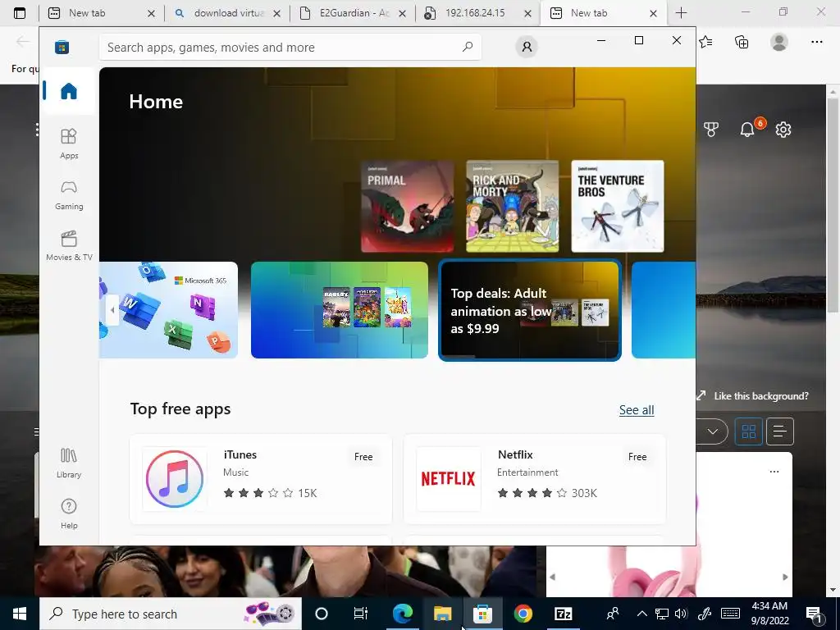Screen dimensions: 840x630
Task: Open Google Chrome from taskbar
Action: [x=523, y=614]
